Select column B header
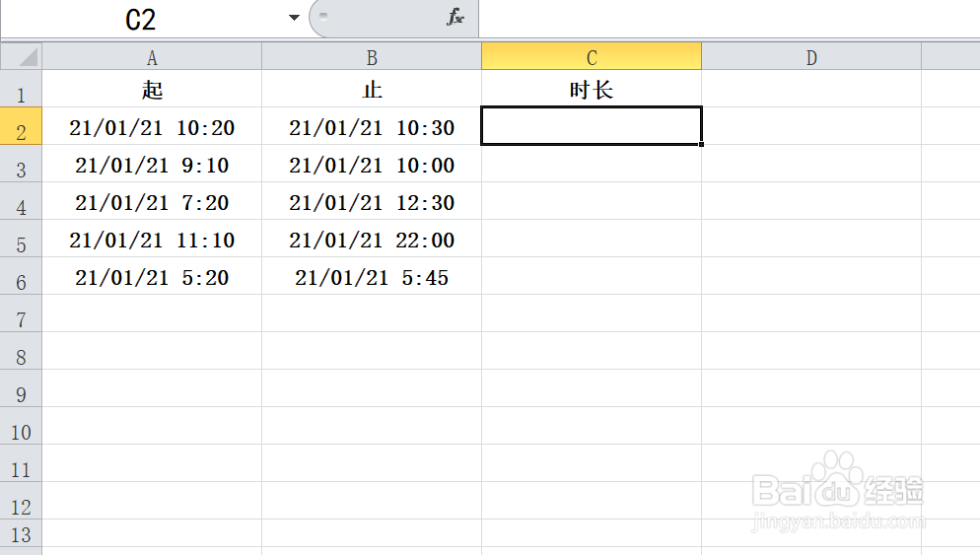Screen dimensions: 980x555 372,58
